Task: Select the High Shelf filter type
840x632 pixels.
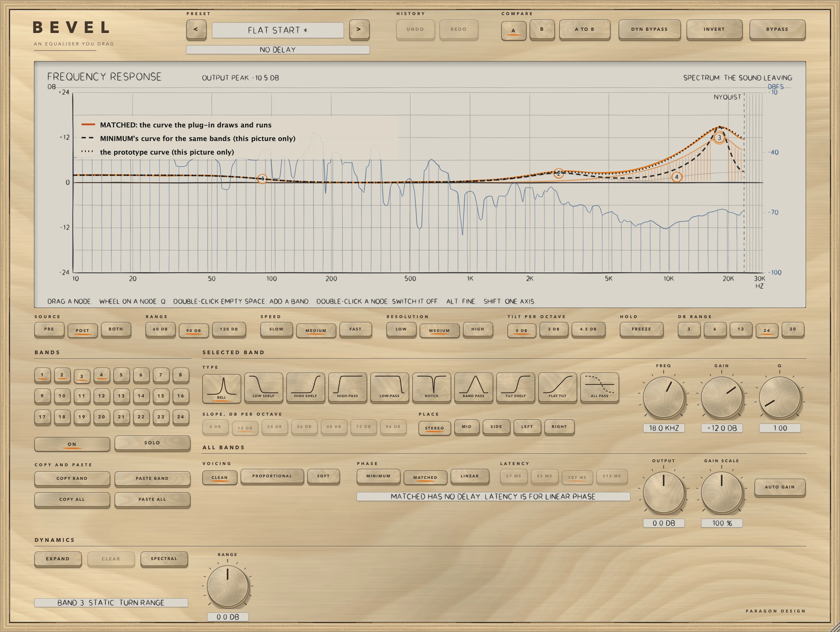Action: click(305, 387)
